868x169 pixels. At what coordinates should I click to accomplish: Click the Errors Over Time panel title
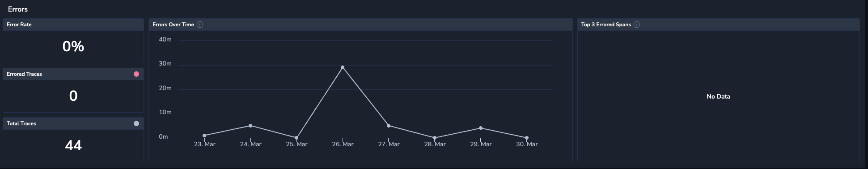coord(173,25)
